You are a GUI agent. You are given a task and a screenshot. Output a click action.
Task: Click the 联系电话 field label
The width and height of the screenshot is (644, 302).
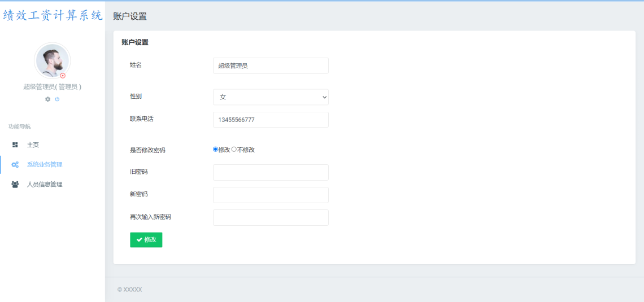142,119
